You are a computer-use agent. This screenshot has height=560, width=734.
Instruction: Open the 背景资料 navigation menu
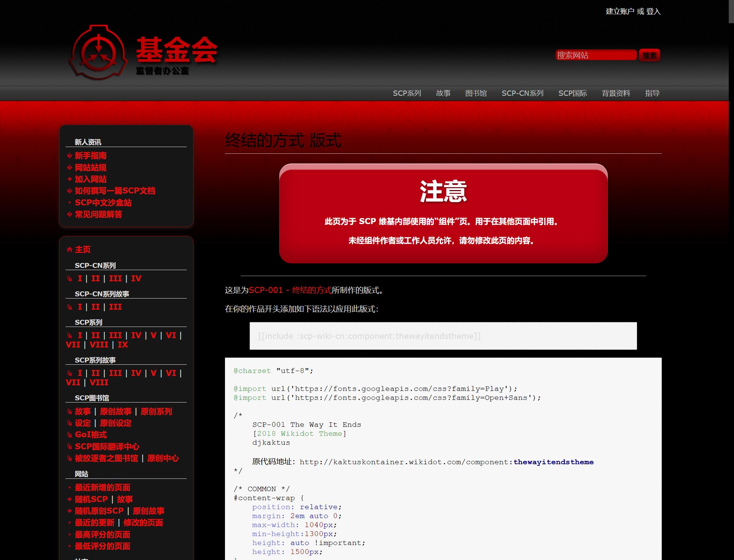pyautogui.click(x=616, y=93)
